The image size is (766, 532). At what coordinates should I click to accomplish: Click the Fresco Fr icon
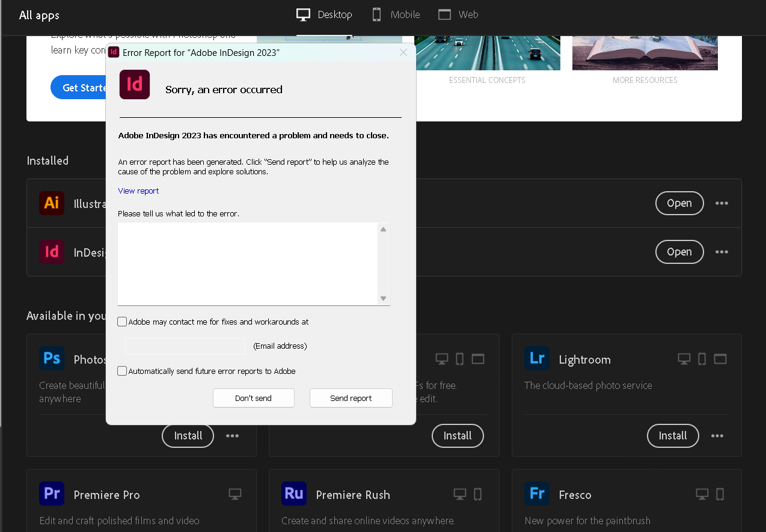point(536,494)
